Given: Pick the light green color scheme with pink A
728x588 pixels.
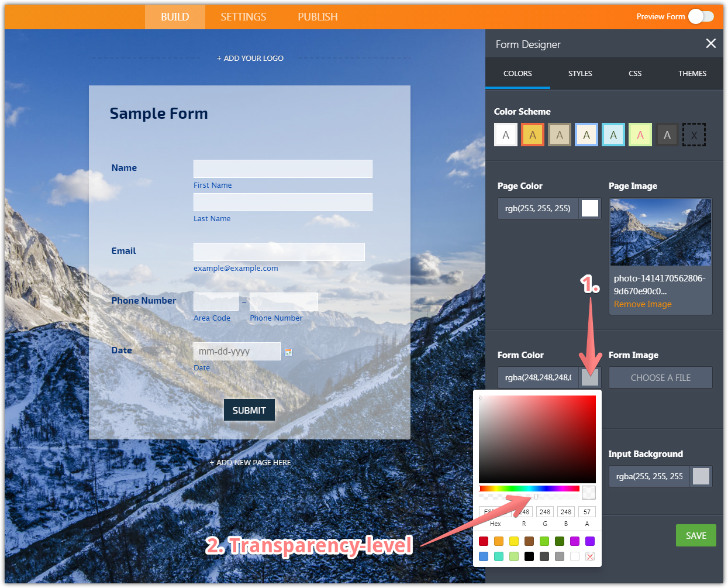Looking at the screenshot, I should pos(640,135).
